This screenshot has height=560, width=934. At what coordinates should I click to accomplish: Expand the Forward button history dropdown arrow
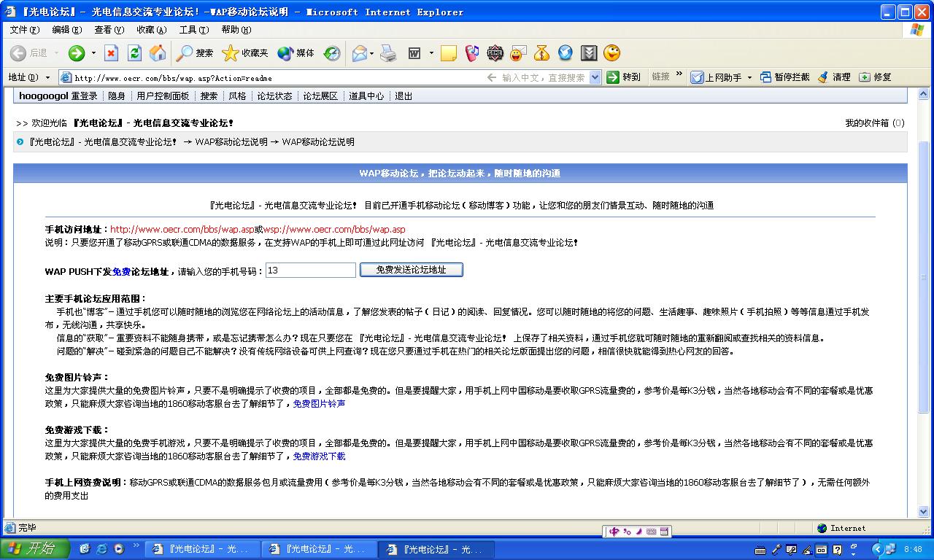[93, 53]
